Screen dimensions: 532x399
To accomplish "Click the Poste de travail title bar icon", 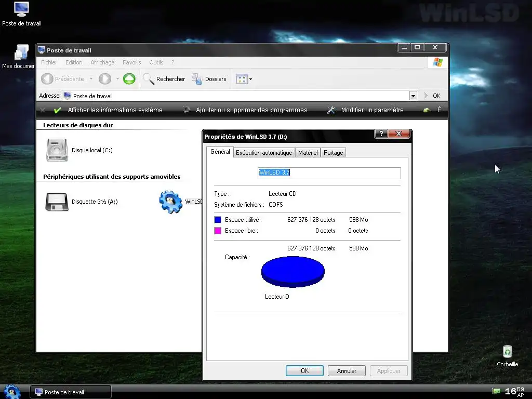I will tap(42, 50).
